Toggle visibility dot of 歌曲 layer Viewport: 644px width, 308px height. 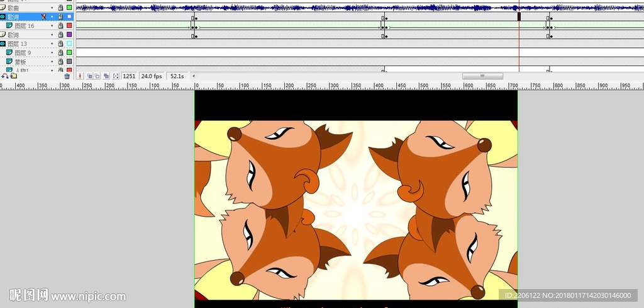52,8
